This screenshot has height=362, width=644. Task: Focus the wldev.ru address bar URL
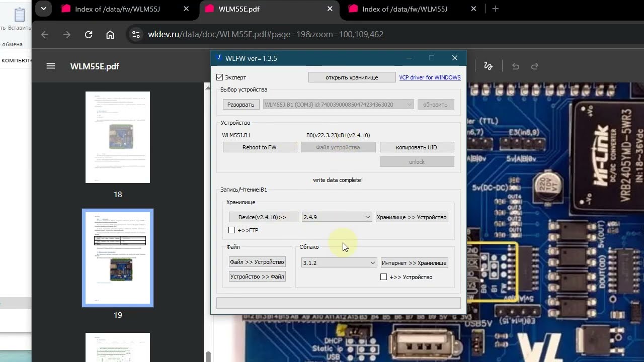click(266, 34)
